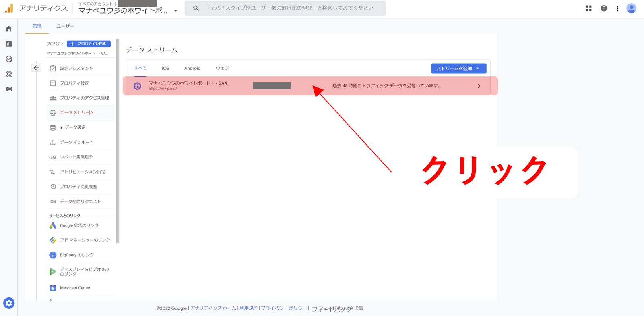Select the Android stream filter tab

[x=192, y=68]
